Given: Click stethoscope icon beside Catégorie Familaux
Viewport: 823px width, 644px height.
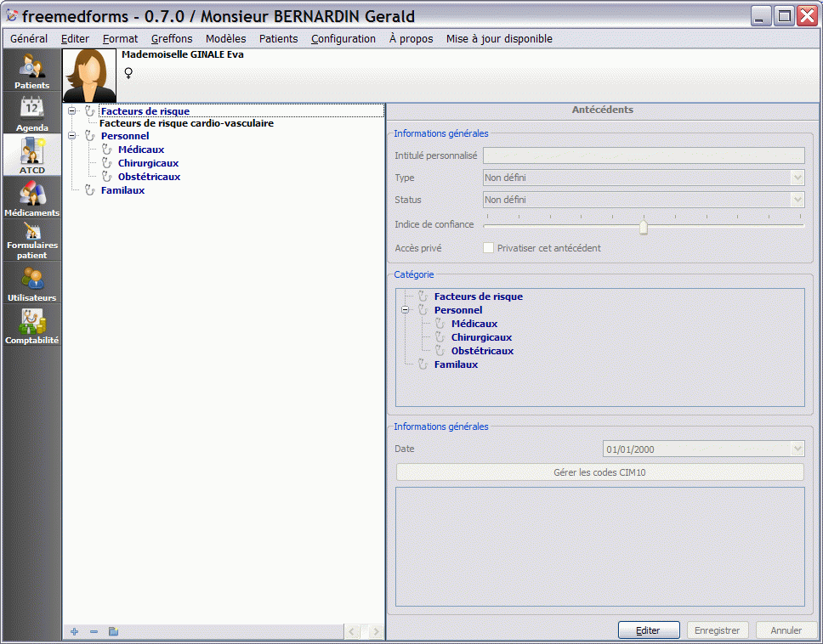Looking at the screenshot, I should [x=423, y=364].
